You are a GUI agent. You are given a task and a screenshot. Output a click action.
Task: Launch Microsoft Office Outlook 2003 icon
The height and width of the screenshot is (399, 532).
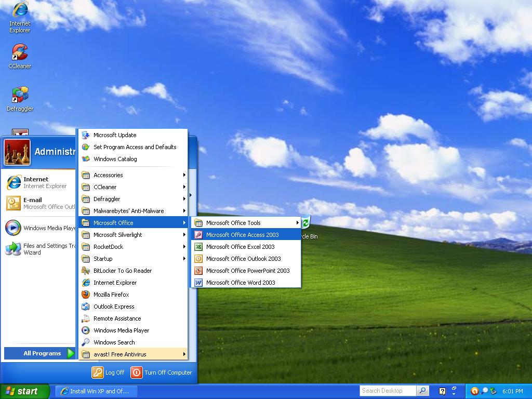(x=198, y=259)
